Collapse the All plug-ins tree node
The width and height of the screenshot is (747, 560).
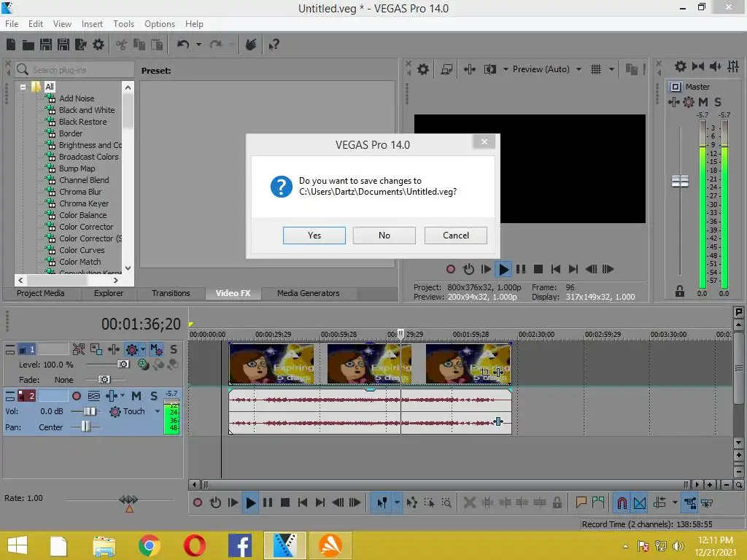point(23,87)
